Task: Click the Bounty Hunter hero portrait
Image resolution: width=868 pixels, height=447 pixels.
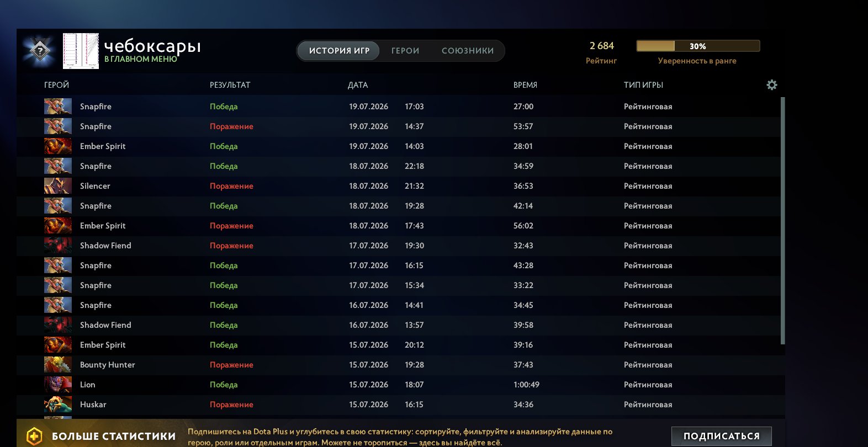Action: (58, 364)
